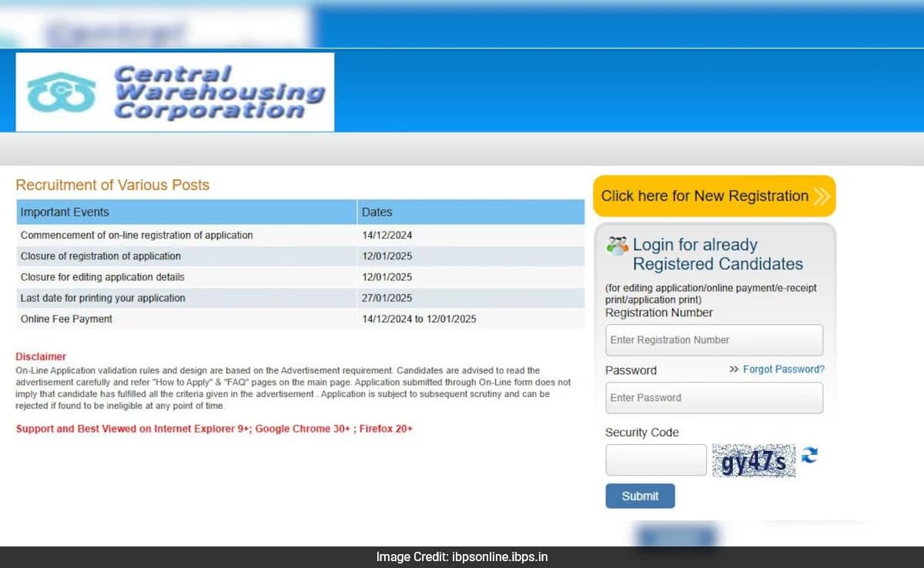Click the '14/12/2024 to 12/01/2025' date range
This screenshot has width=924, height=568.
pyautogui.click(x=419, y=319)
